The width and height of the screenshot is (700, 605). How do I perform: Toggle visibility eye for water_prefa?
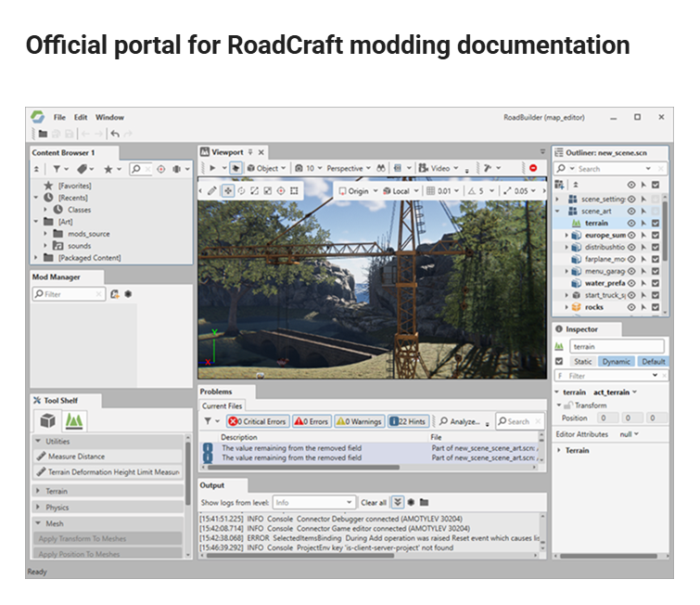pos(631,283)
